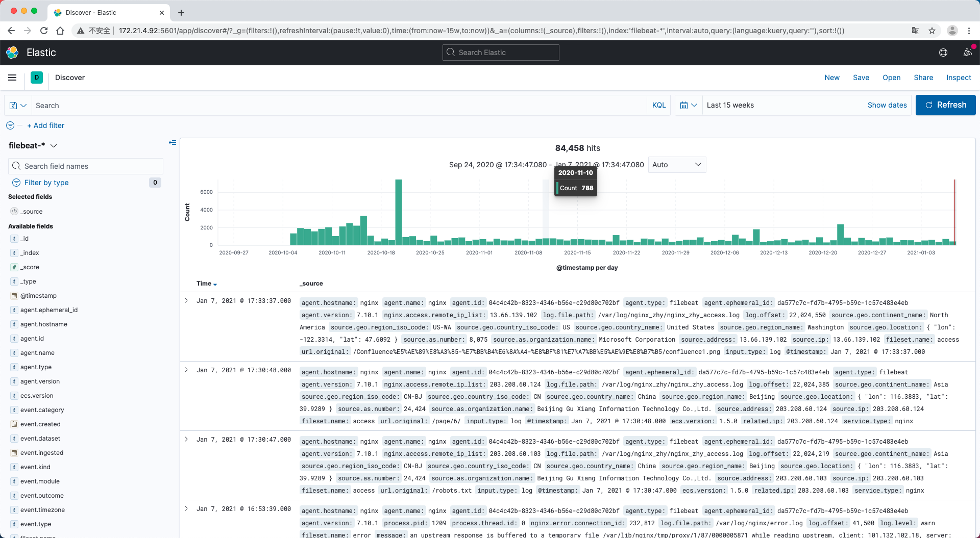Screen dimensions: 980x538
Task: Click the tall 2020-10-20 histogram bar
Action: point(399,212)
